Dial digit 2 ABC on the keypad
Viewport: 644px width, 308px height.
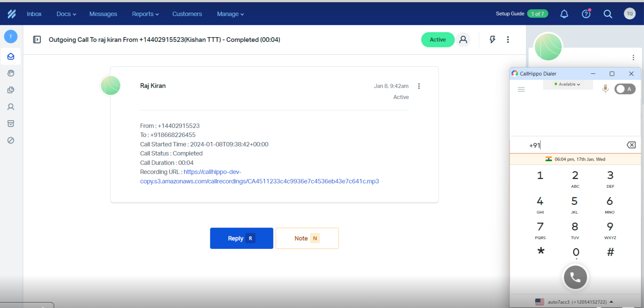coord(575,179)
